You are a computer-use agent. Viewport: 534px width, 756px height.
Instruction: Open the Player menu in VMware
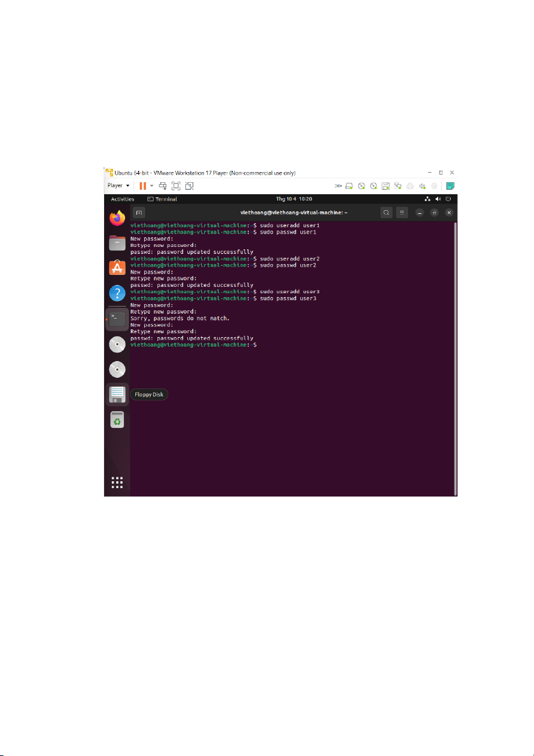[x=118, y=185]
